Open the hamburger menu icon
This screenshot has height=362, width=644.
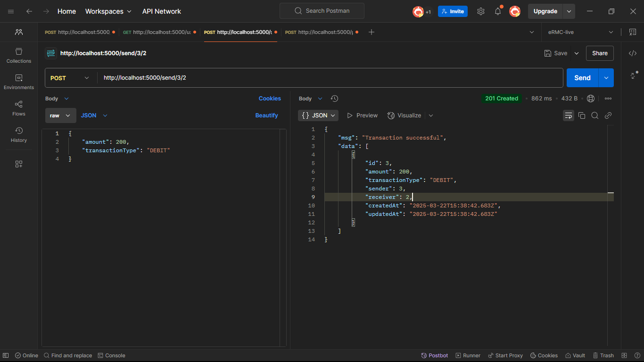pyautogui.click(x=11, y=11)
